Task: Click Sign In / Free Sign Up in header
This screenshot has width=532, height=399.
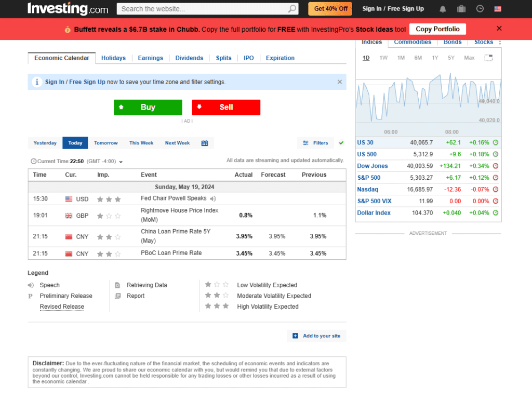Action: coord(393,9)
